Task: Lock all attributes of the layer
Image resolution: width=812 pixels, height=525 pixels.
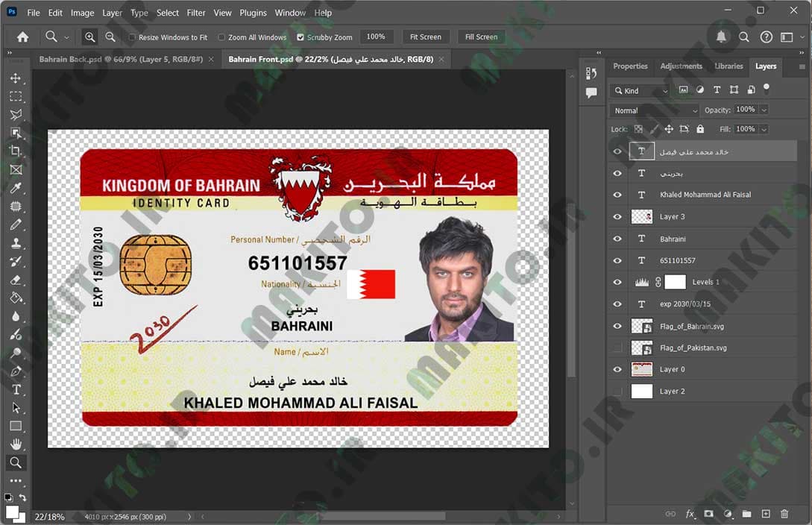Action: coord(700,129)
